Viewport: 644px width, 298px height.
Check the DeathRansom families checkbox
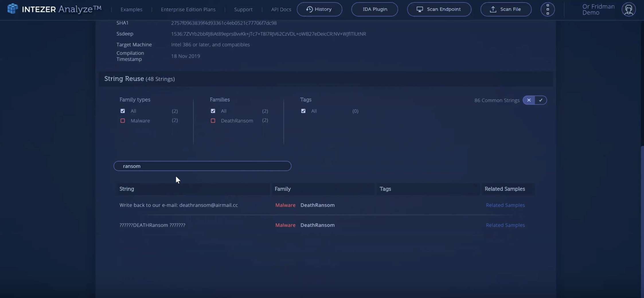pyautogui.click(x=212, y=121)
